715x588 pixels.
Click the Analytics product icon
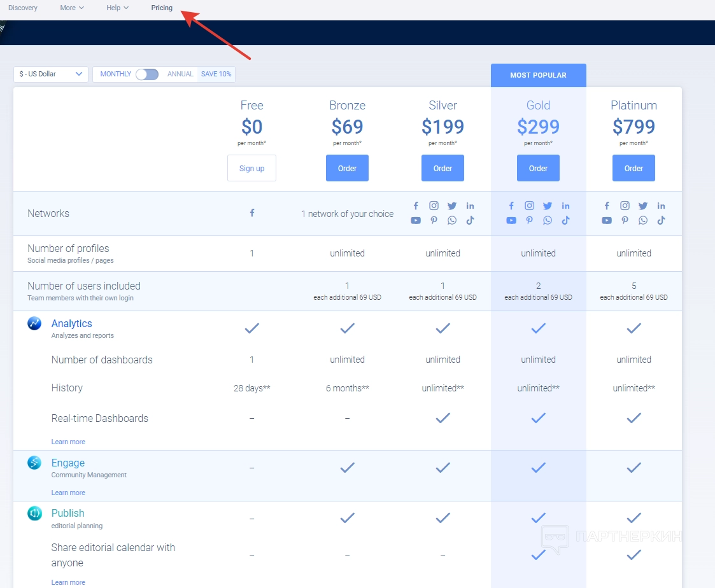point(34,323)
